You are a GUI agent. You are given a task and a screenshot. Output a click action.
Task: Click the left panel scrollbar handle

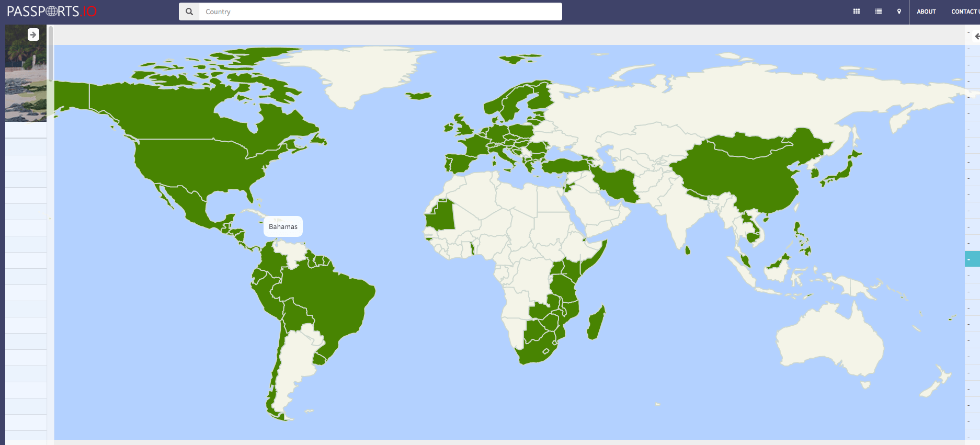[x=51, y=54]
